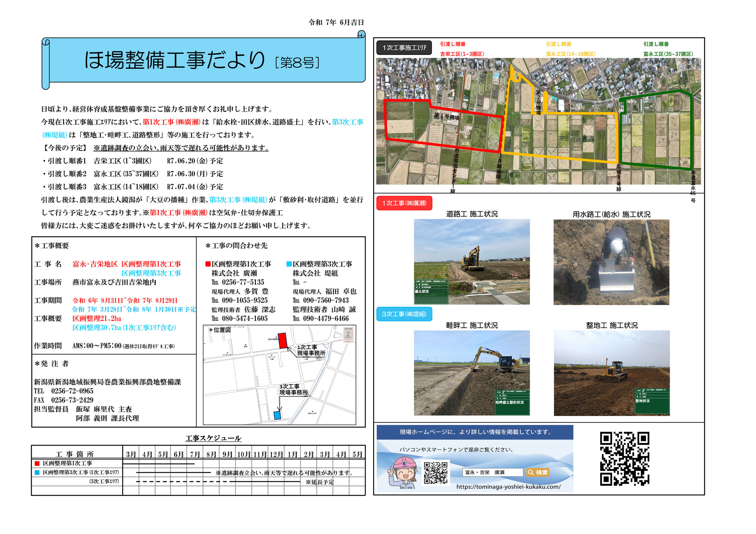Image resolution: width=756 pixels, height=534 pixels.
Task: Click the red legend square in schedule table
Action: tap(37, 463)
